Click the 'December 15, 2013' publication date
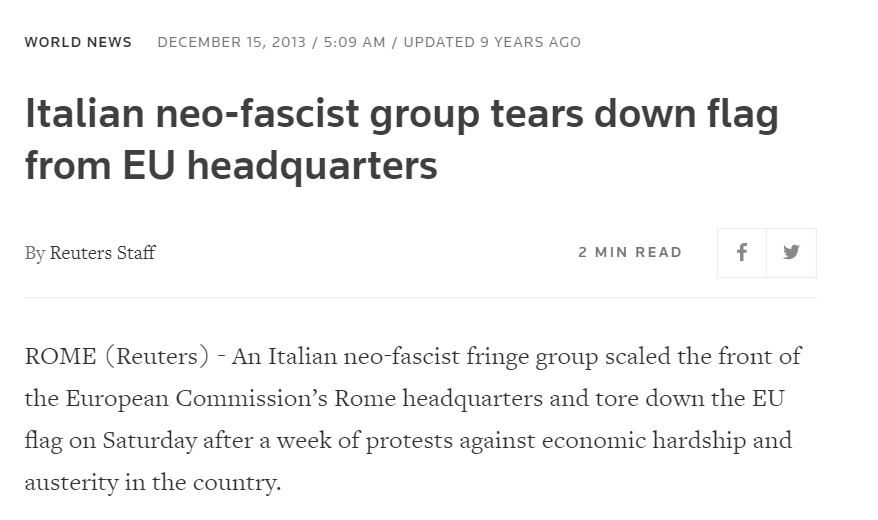Viewport: 878px width, 520px height. click(x=232, y=43)
